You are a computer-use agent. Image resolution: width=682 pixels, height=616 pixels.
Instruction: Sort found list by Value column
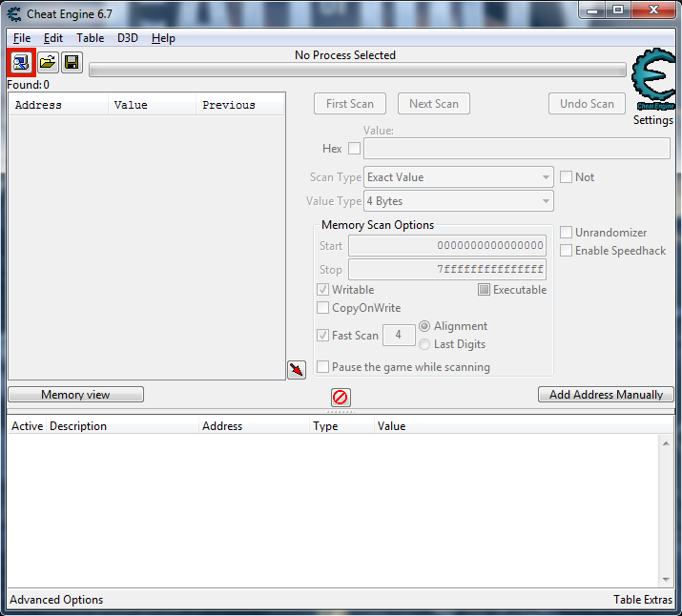(152, 105)
